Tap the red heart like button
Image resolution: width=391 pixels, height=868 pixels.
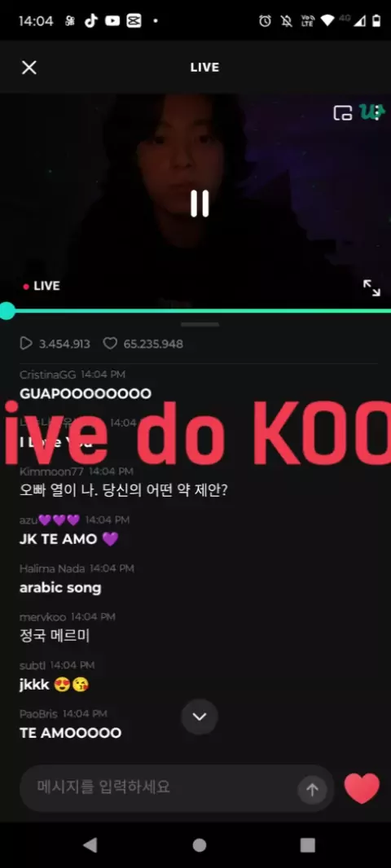362,787
